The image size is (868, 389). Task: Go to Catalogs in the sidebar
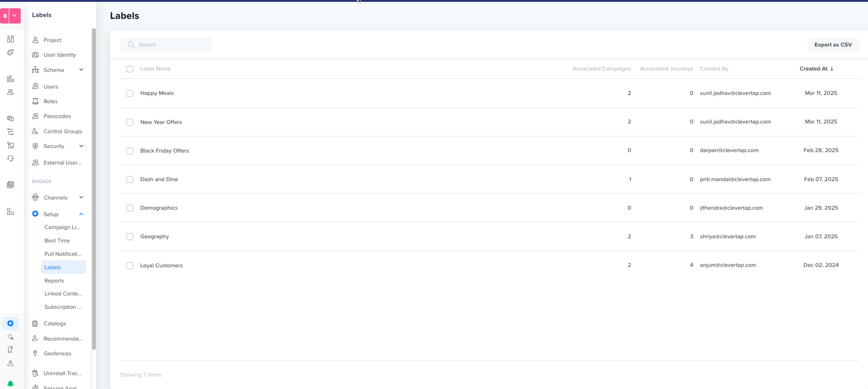pyautogui.click(x=55, y=323)
